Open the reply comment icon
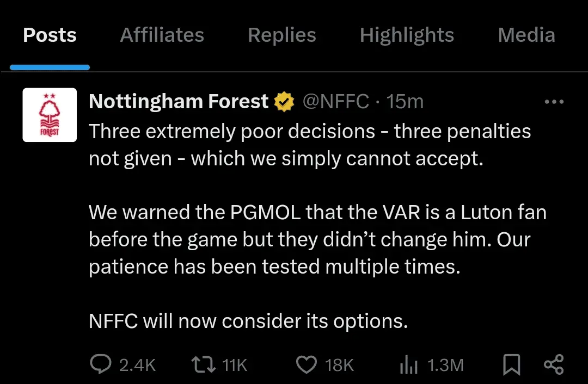Viewport: 588px width, 384px height. [100, 364]
